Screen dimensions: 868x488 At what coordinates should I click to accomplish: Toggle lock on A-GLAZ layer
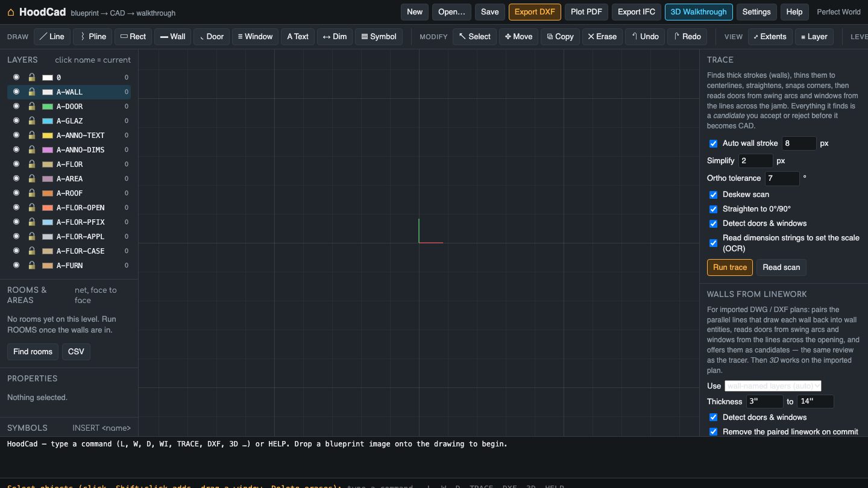point(32,121)
